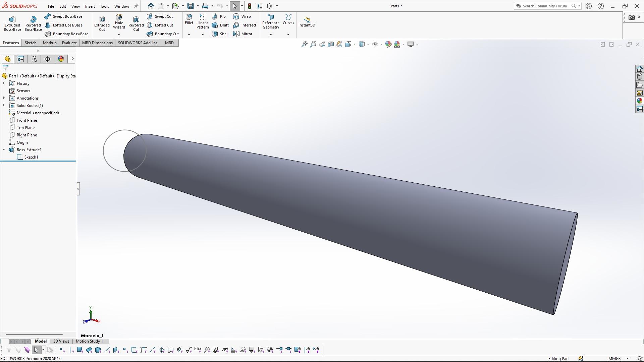The height and width of the screenshot is (362, 644).
Task: Open Edit Appearance color sphere
Action: point(388,44)
